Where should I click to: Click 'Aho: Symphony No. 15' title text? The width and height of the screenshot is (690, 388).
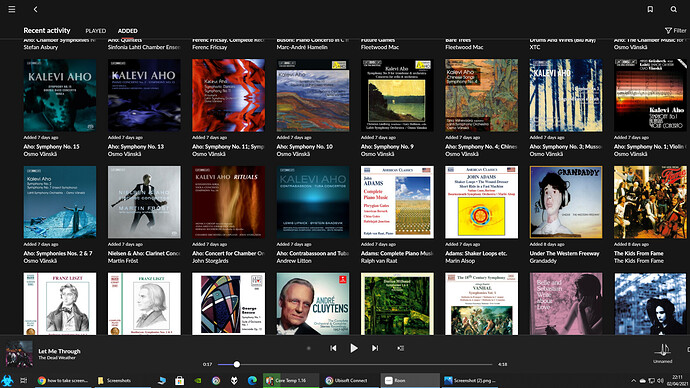point(51,146)
